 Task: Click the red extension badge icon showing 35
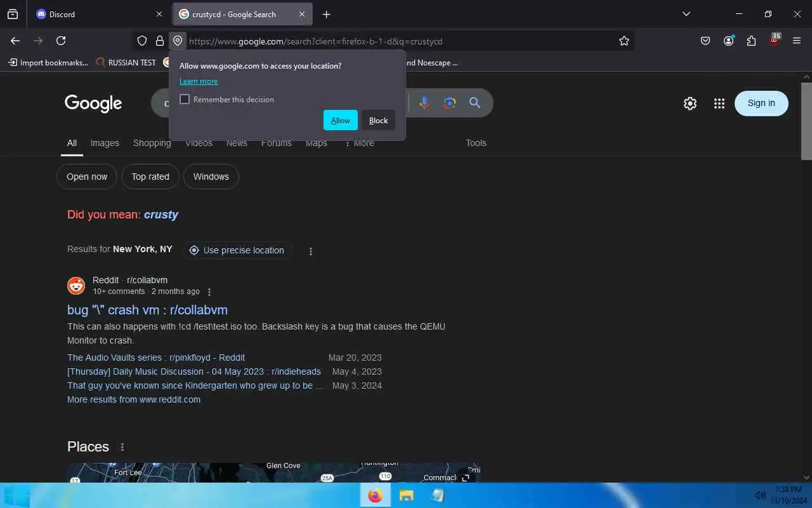(774, 39)
